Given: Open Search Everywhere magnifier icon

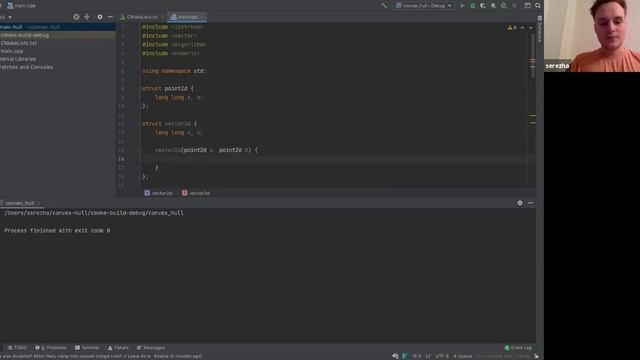Looking at the screenshot, I should pos(538,6).
